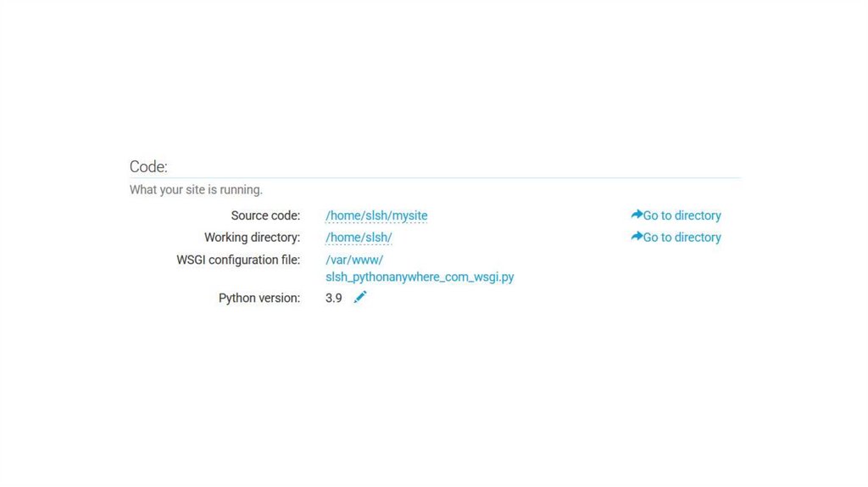Click the 'Source code:' label
868x487 pixels.
coord(265,216)
